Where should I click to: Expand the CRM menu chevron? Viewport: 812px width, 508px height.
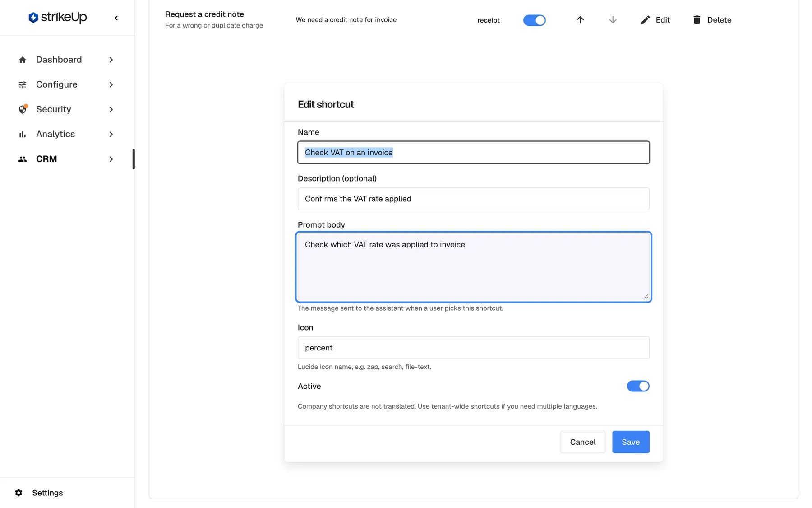tap(111, 159)
